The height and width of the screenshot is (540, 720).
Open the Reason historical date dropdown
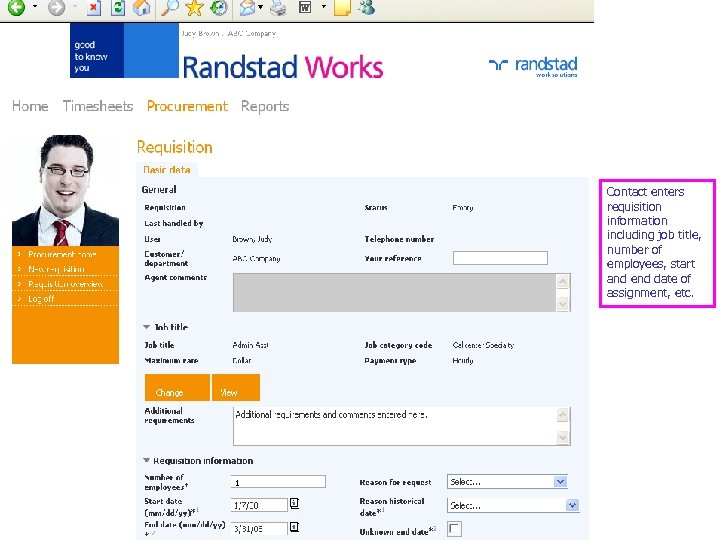point(513,505)
